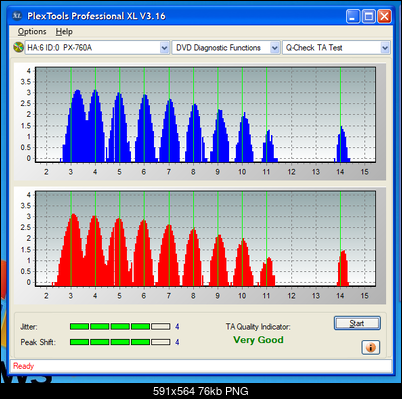This screenshot has height=399, width=402.
Task: Click the Jitter value 4
Action: click(177, 327)
